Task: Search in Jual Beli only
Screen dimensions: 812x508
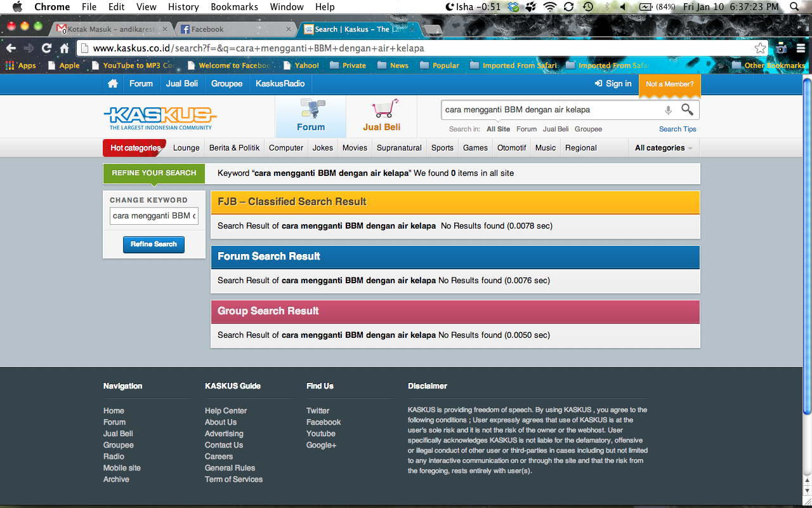Action: click(x=556, y=130)
